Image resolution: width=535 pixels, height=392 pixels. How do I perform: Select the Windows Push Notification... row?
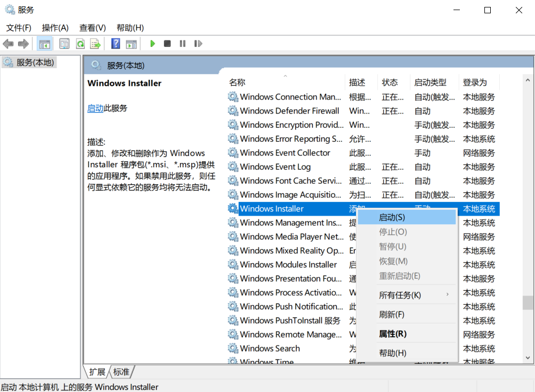(291, 307)
